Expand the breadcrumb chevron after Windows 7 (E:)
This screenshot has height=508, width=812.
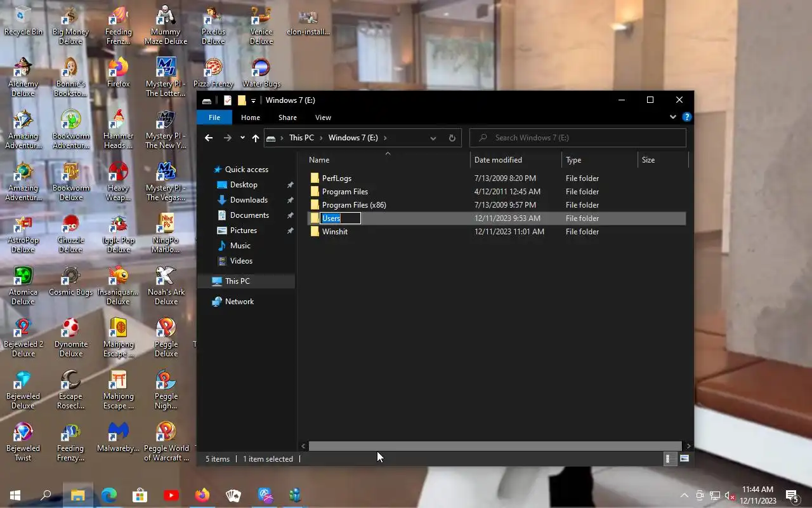coord(385,138)
